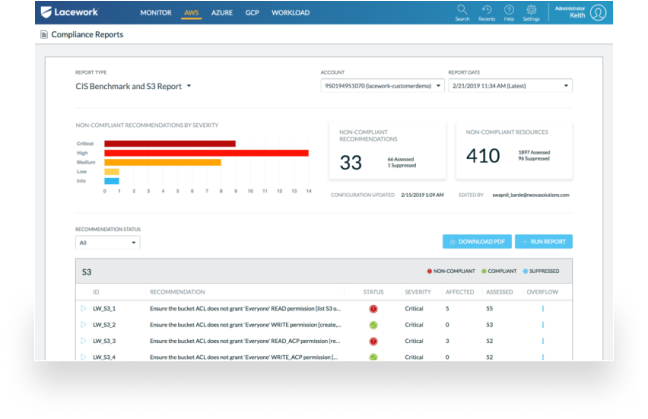Click the Run Report button
This screenshot has width=648, height=419.
coord(545,242)
